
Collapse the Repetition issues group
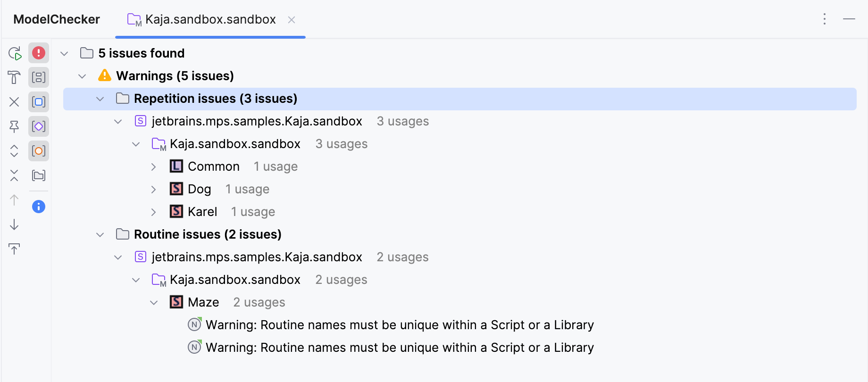pos(100,99)
